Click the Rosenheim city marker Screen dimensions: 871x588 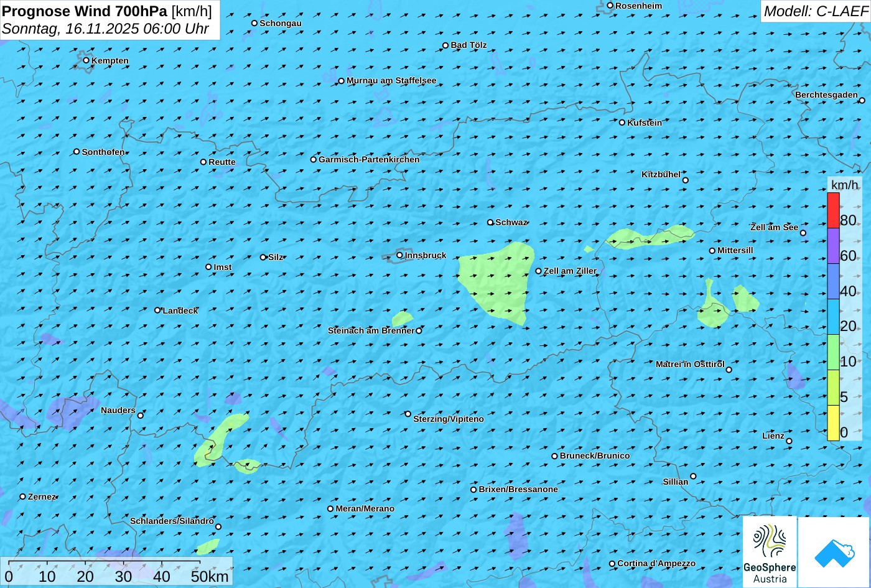tap(610, 6)
